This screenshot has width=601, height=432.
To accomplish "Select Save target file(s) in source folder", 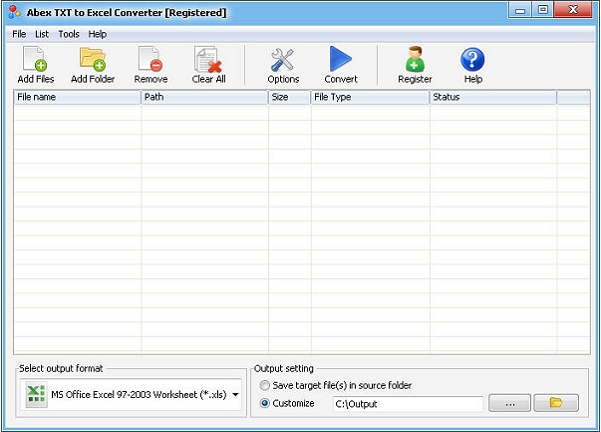I will (x=265, y=385).
